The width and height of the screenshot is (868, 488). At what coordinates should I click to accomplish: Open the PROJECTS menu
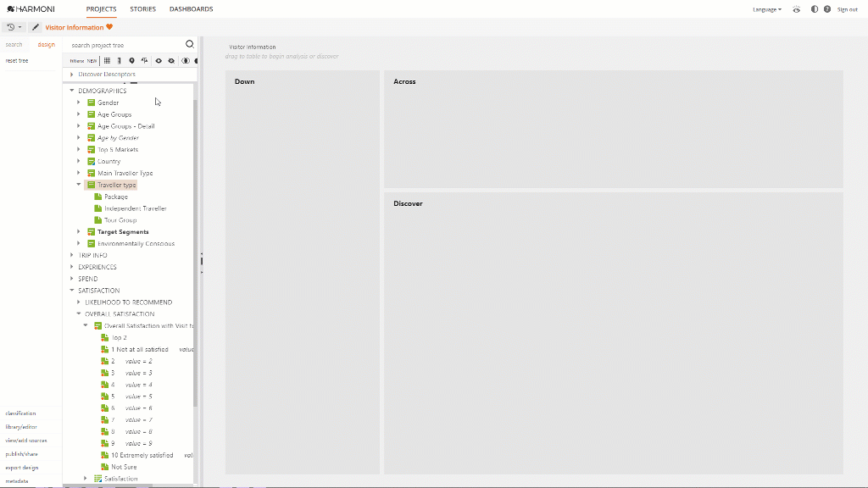[x=102, y=8]
